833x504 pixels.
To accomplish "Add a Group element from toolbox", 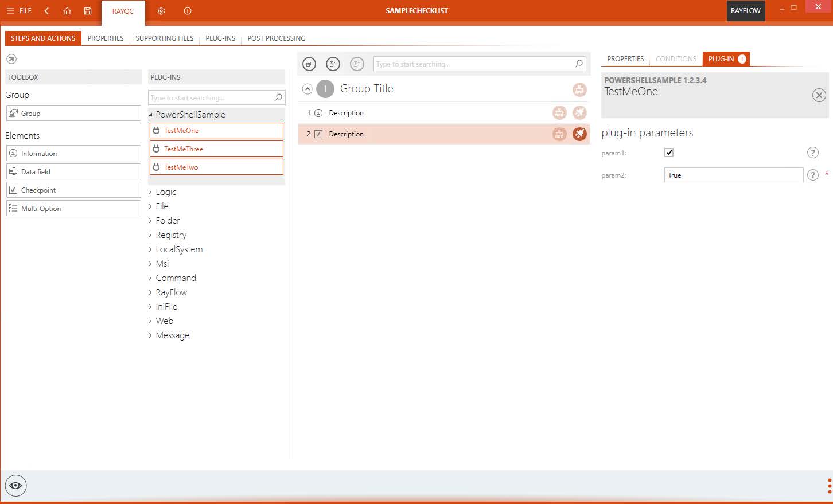I will 73,113.
